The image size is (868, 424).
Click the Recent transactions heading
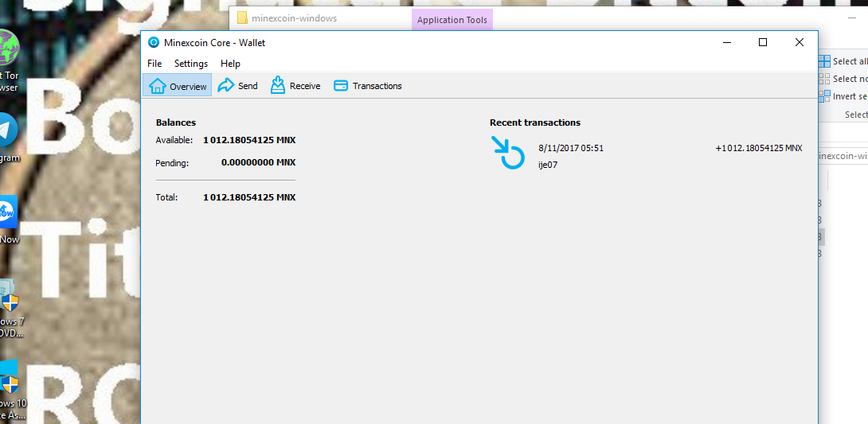535,123
